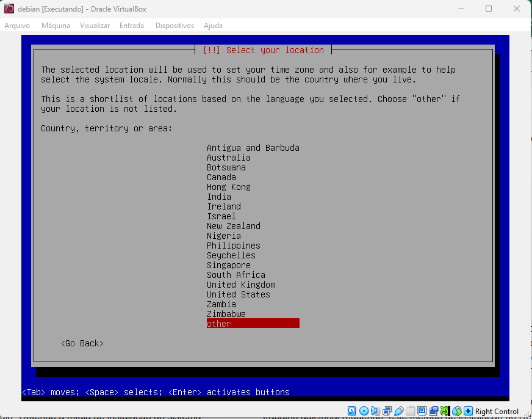Click the USB devices status icon

coord(399,411)
